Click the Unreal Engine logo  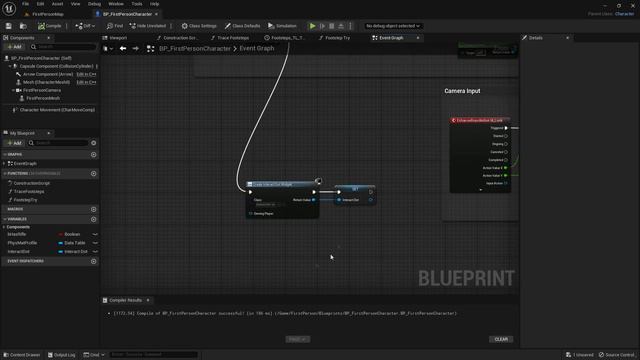(9, 9)
